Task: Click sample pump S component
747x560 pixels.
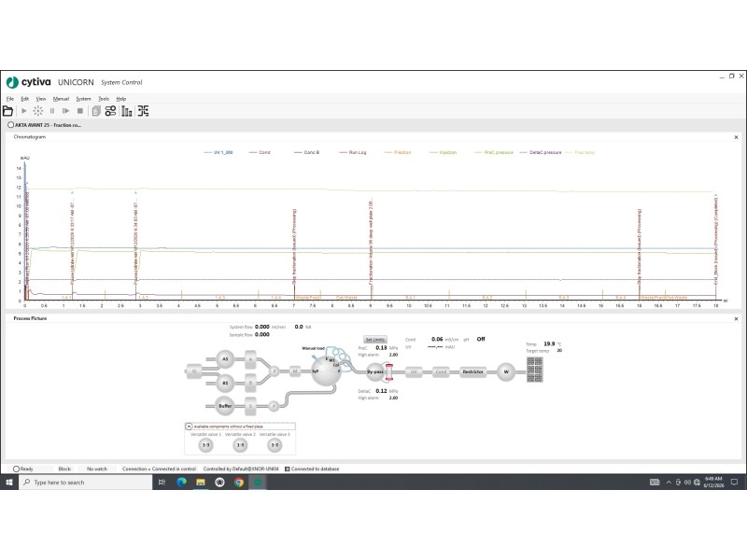Action: click(250, 406)
